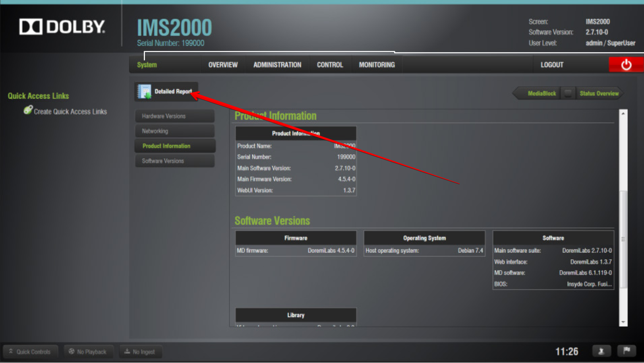Click the Library table header
Viewport: 644px width, 363px height.
[x=296, y=315]
